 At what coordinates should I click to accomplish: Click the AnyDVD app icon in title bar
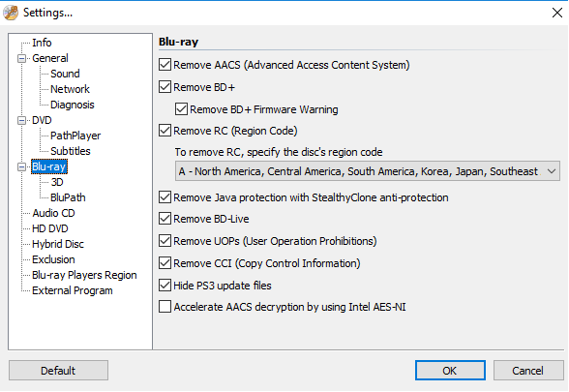(11, 13)
